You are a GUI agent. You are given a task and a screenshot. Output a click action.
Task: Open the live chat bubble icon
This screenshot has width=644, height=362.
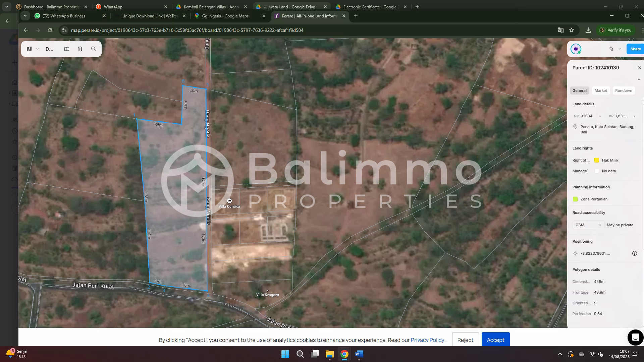point(635,337)
